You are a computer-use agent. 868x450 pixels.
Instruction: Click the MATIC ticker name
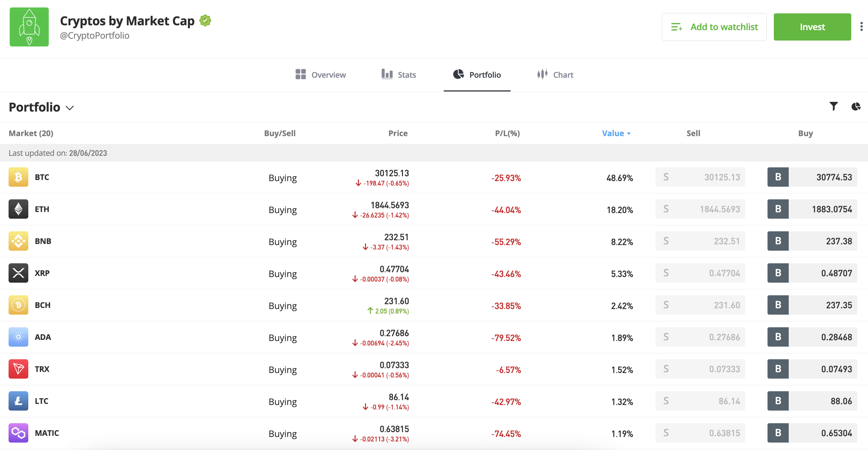click(47, 433)
